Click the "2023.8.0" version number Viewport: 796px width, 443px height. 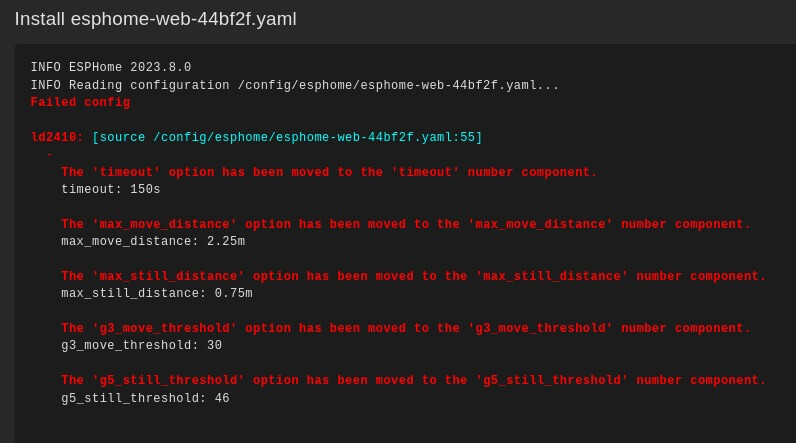pos(161,68)
